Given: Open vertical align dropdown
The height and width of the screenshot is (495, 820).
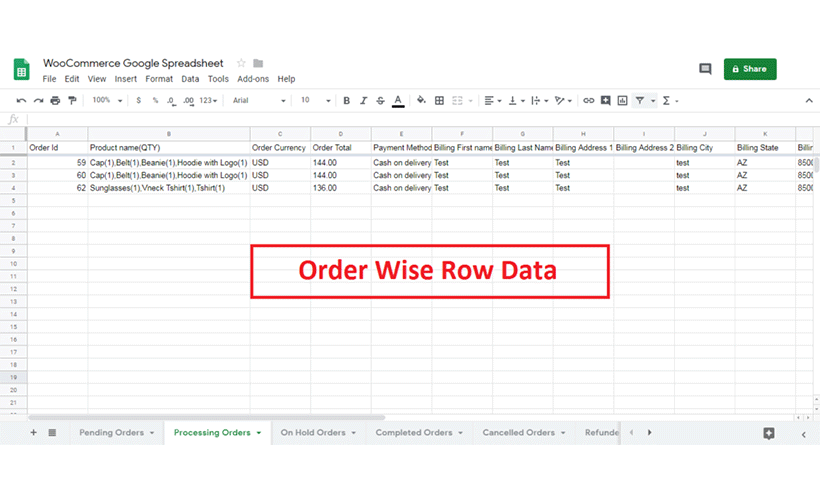Looking at the screenshot, I should (516, 100).
